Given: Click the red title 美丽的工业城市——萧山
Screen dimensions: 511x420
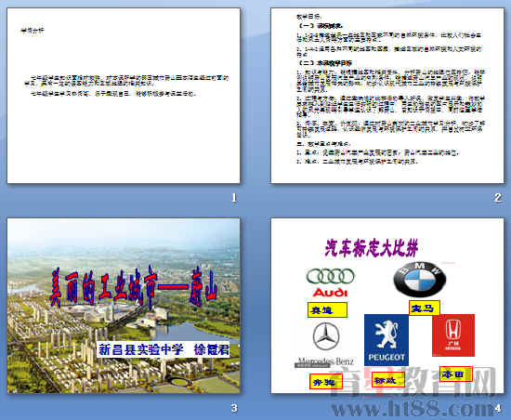Looking at the screenshot, I should pyautogui.click(x=134, y=288).
